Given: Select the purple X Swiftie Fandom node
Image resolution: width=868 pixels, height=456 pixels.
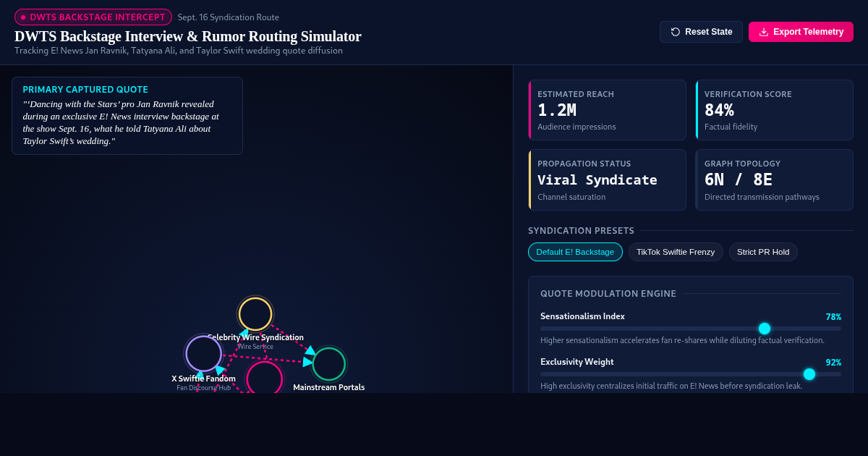Looking at the screenshot, I should (204, 354).
